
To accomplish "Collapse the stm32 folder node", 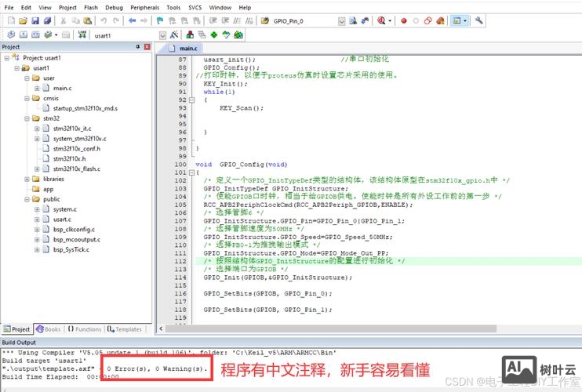I will [x=27, y=118].
